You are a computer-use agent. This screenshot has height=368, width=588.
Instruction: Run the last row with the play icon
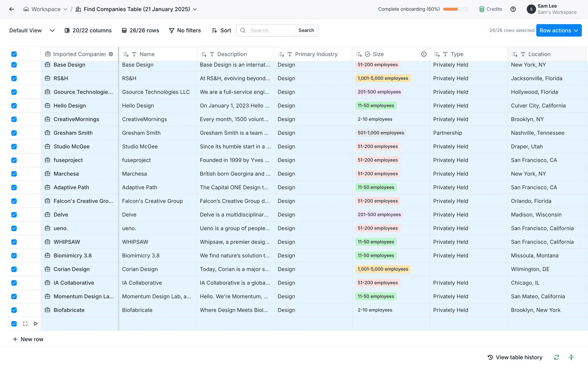pyautogui.click(x=36, y=324)
